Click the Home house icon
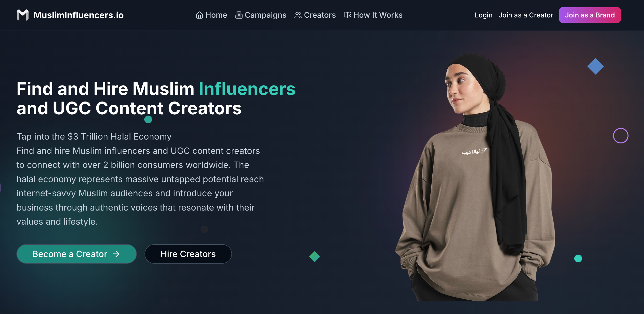Image resolution: width=644 pixels, height=314 pixels. pyautogui.click(x=199, y=15)
